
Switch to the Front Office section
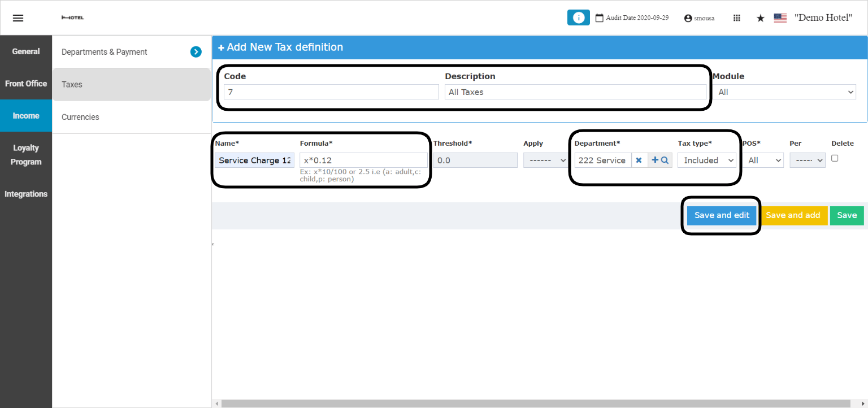tap(26, 84)
